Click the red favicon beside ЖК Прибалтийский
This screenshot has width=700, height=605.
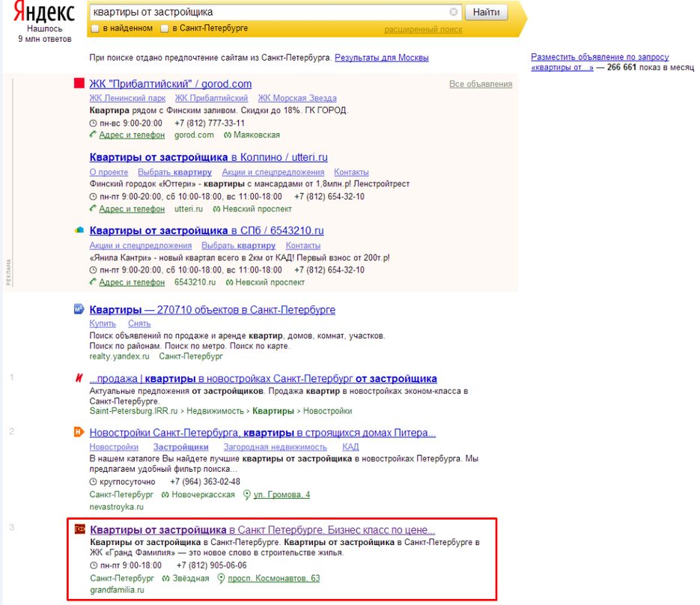(79, 84)
